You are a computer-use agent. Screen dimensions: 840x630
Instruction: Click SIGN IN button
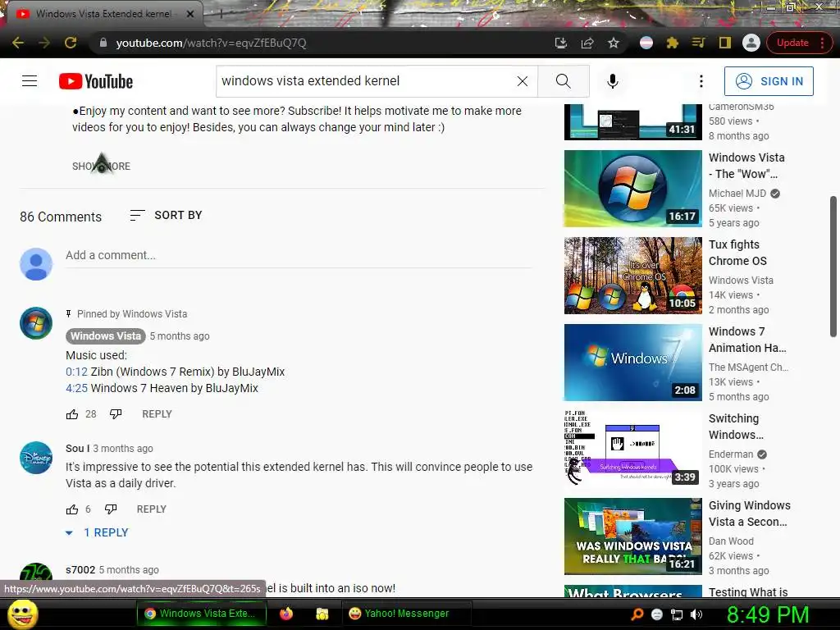pos(769,81)
